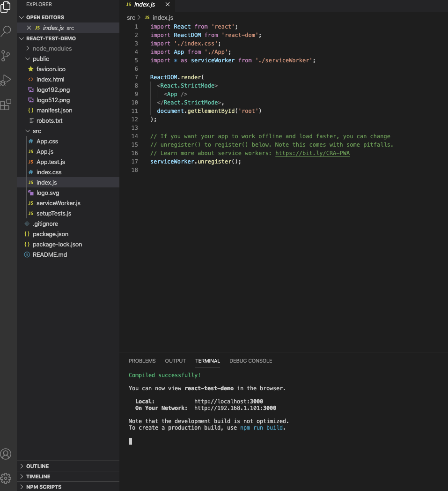Switch to the DEBUG CONSOLE tab
Viewport: 448px width, 491px height.
pos(250,361)
